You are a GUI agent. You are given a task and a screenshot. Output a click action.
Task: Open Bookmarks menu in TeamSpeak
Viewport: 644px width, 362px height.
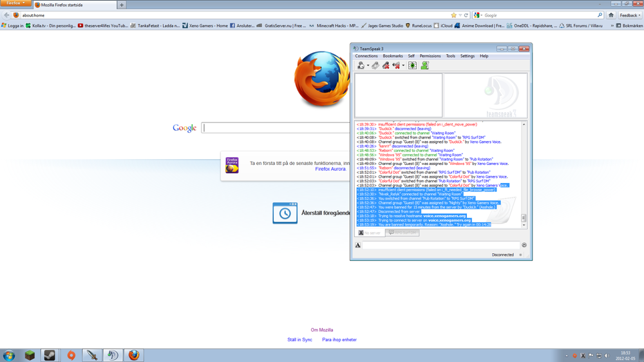[x=393, y=56]
